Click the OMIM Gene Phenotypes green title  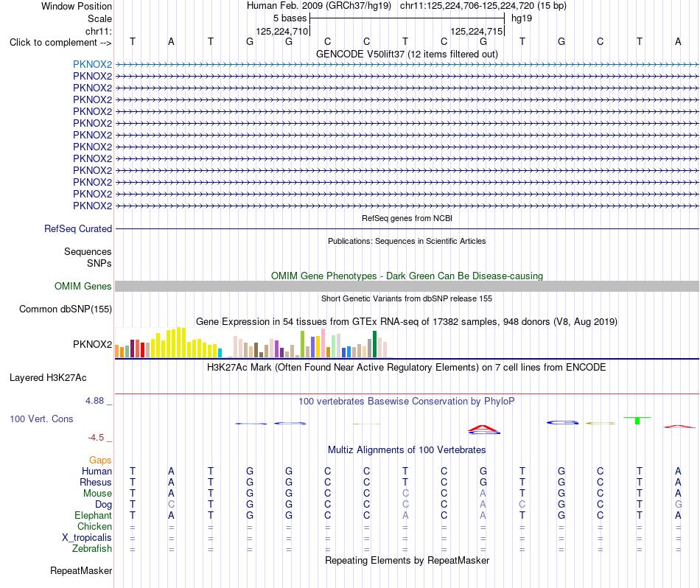407,276
